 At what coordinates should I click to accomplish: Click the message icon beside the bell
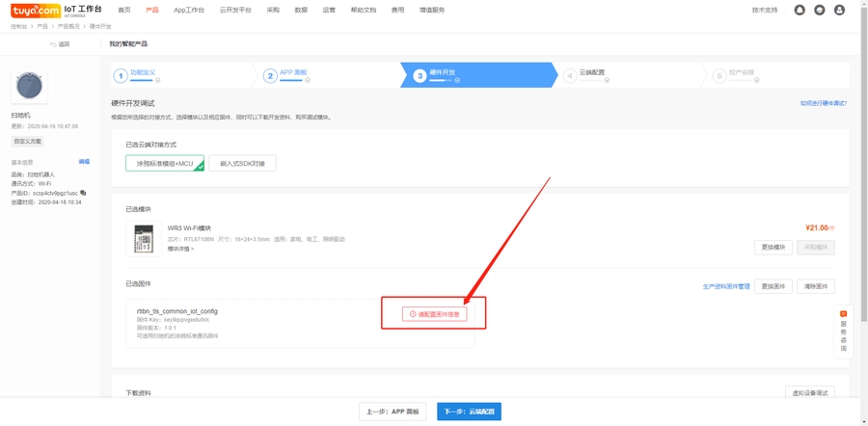819,10
